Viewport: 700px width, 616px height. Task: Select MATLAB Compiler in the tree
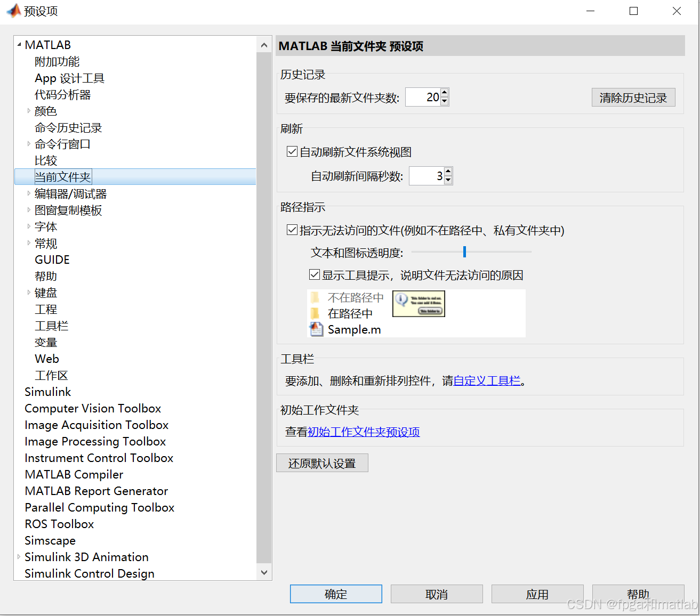tap(74, 474)
